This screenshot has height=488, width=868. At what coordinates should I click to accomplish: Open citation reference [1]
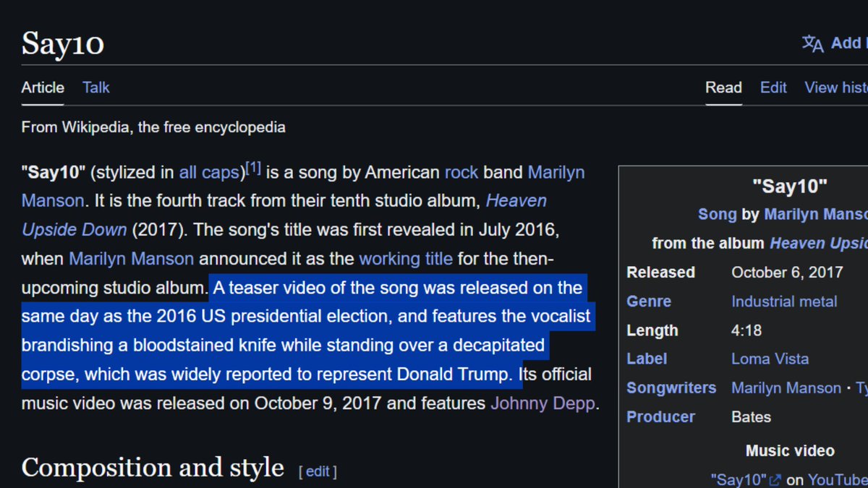coord(253,169)
